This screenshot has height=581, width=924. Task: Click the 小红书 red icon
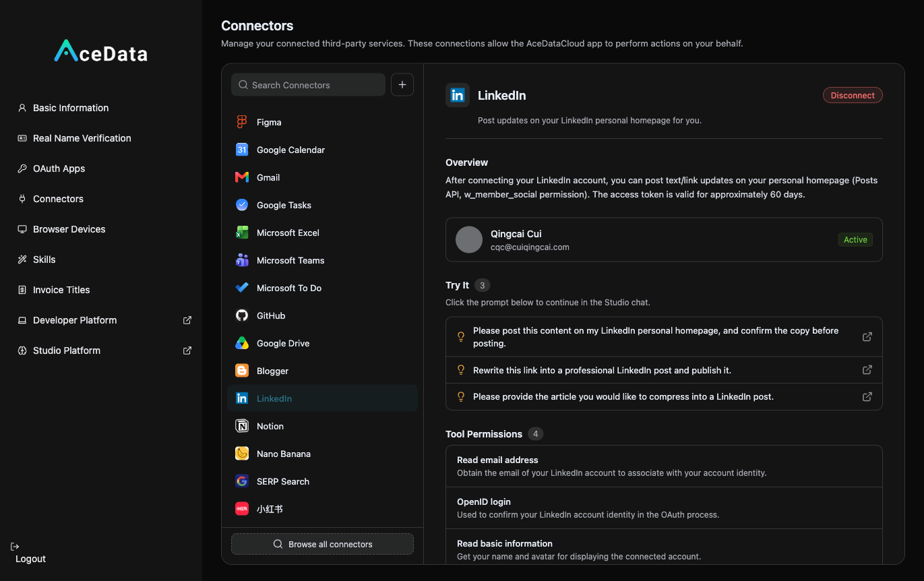click(x=242, y=509)
